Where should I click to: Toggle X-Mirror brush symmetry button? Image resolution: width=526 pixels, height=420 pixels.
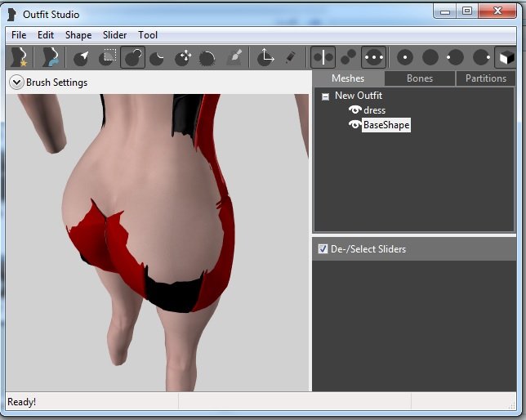323,57
